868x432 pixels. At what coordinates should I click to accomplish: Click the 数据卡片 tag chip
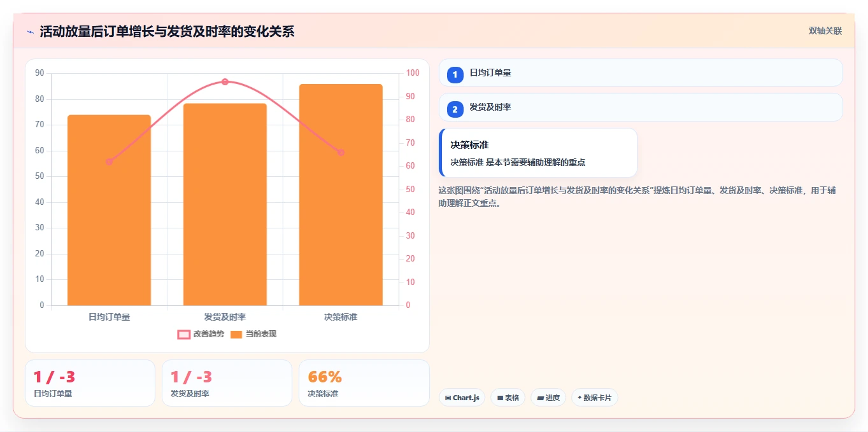pyautogui.click(x=594, y=398)
